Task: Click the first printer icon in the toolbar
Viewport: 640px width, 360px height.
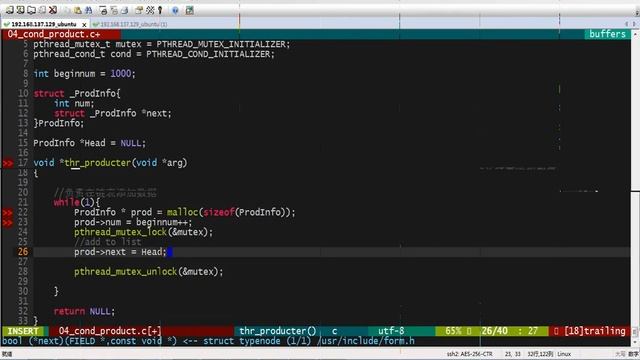Action: click(103, 10)
